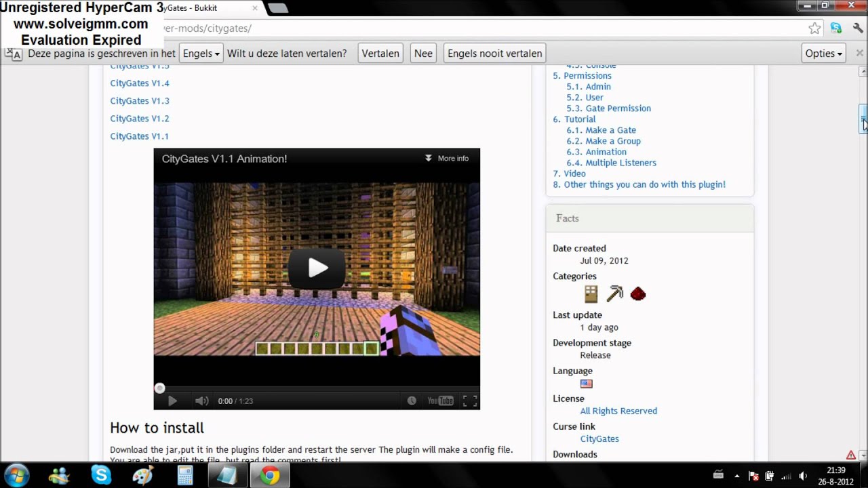Open Windows Live Messenger from taskbar

(59, 476)
